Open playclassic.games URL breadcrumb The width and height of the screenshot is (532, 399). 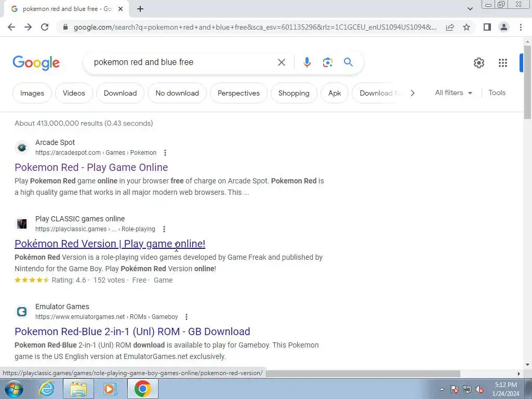pos(95,229)
